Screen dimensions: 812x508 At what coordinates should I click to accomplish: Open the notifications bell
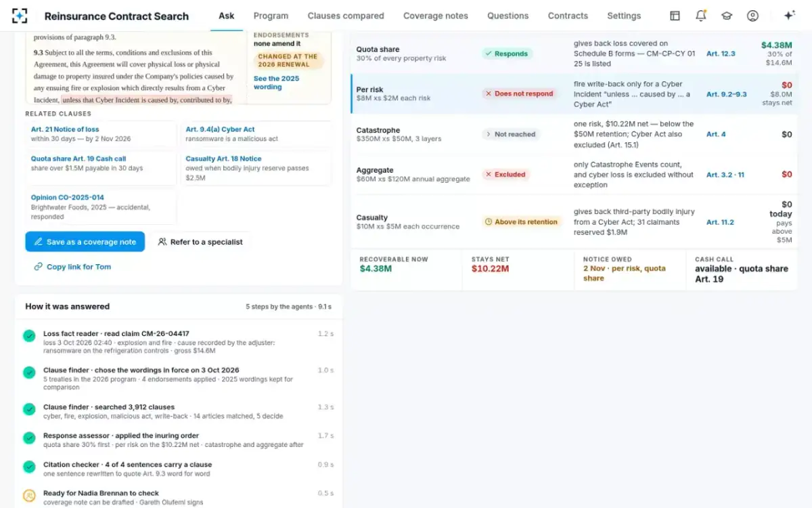pyautogui.click(x=701, y=16)
